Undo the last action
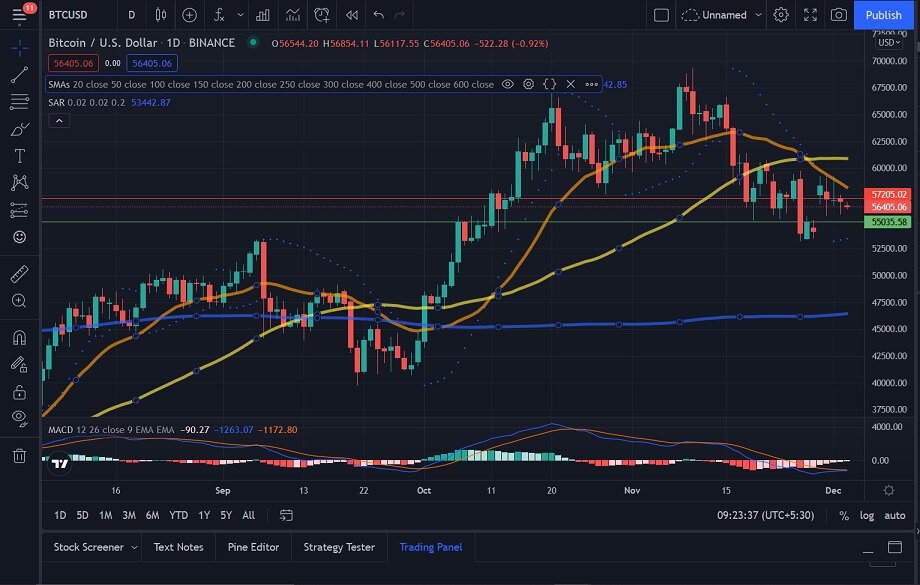Image resolution: width=920 pixels, height=585 pixels. point(378,15)
